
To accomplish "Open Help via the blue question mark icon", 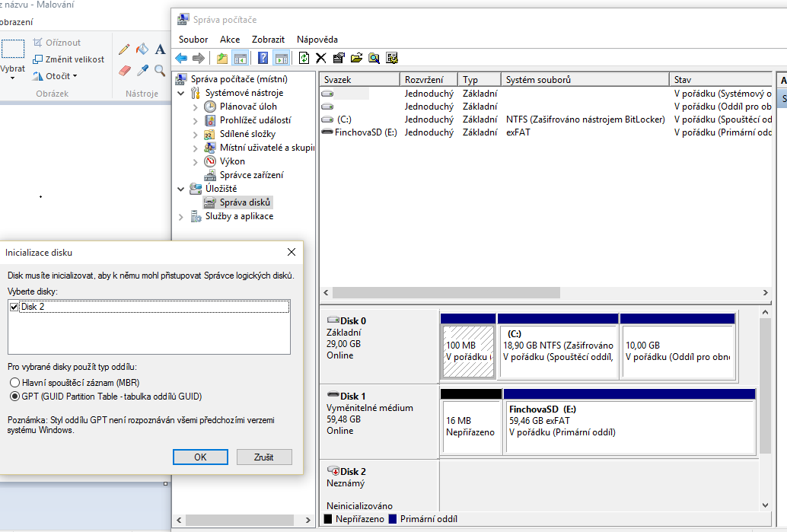I will click(263, 58).
